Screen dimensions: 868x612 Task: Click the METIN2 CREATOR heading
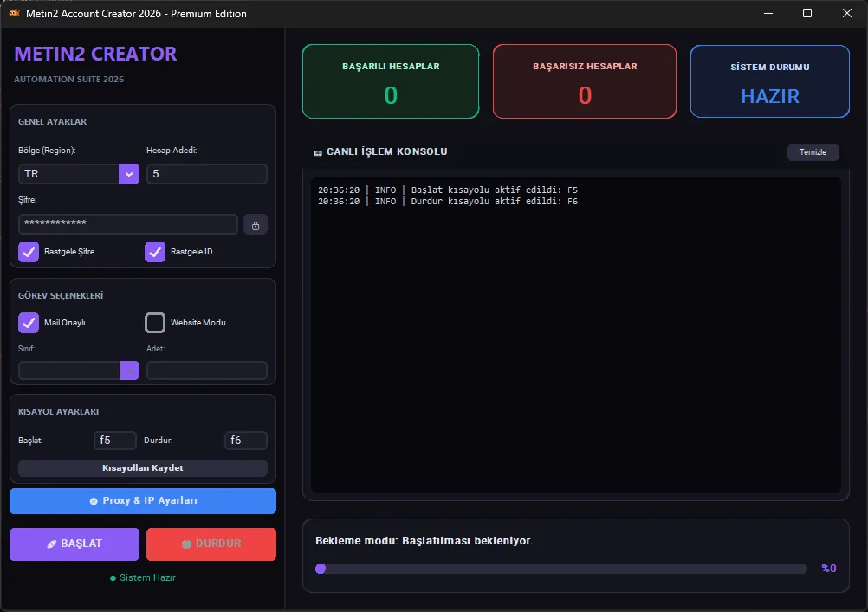click(x=95, y=54)
